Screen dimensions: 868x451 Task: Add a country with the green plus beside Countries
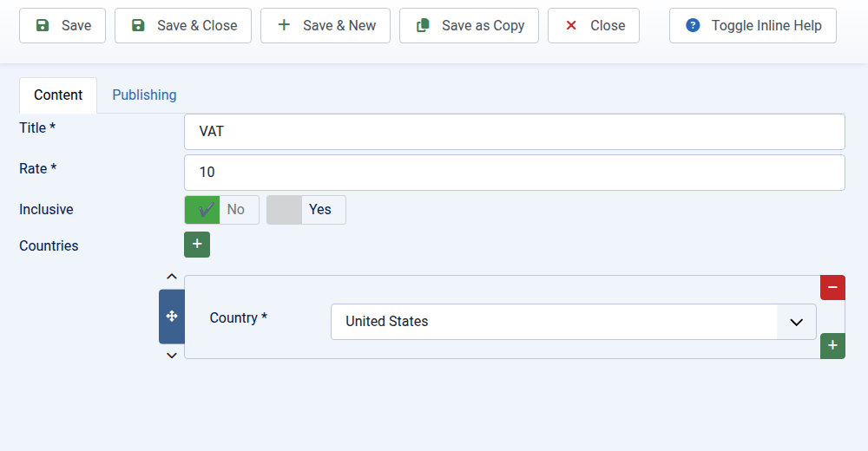[x=197, y=245]
